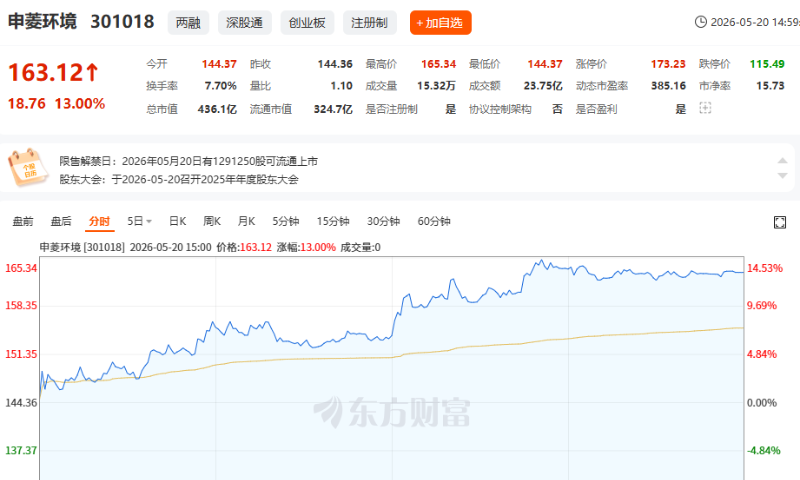The image size is (800, 480).
Task: Select the 5分钟 chart tab
Action: (x=286, y=221)
